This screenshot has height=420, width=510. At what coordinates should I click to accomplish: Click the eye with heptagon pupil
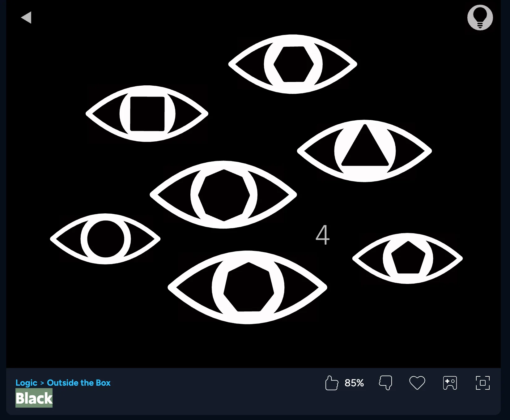(x=248, y=287)
